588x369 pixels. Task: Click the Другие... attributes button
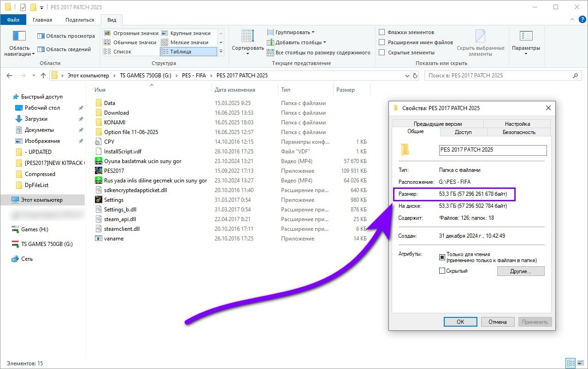pos(521,271)
